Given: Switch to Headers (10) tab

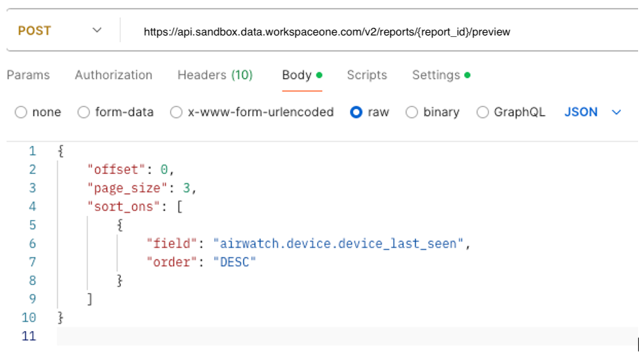Looking at the screenshot, I should (x=215, y=75).
